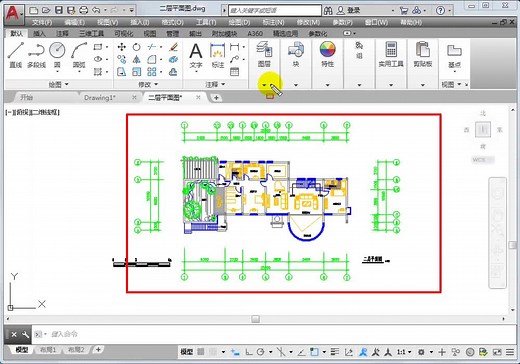Click the Erase tool icon
Viewport: 520px width, 364px height.
point(173,47)
